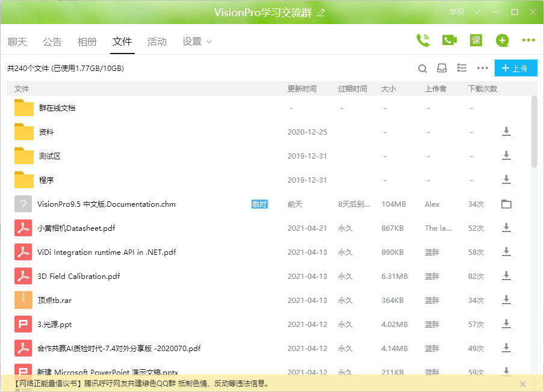Switch to the 活动 tab

pos(157,42)
